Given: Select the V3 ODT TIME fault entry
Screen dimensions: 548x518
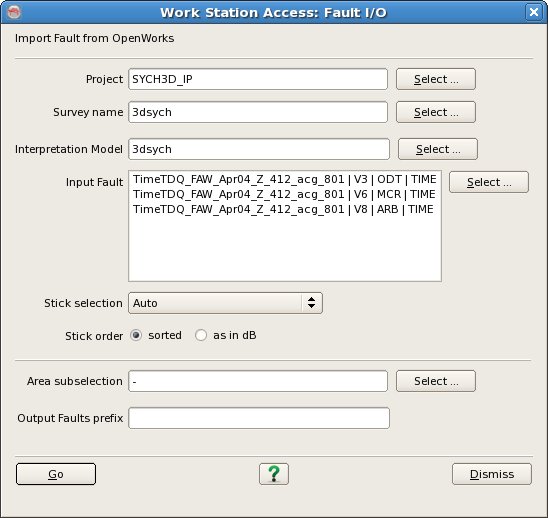Looking at the screenshot, I should tap(284, 179).
